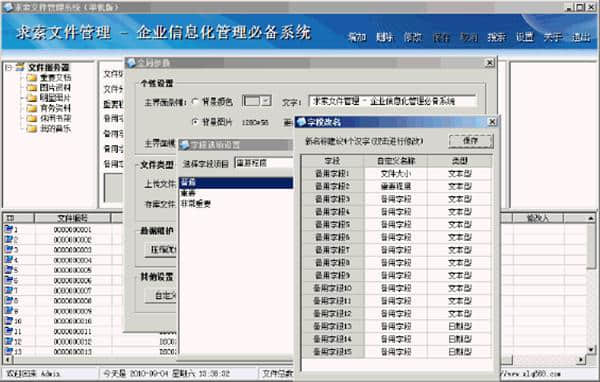Click the 文件服务器 root server icon

pyautogui.click(x=20, y=68)
